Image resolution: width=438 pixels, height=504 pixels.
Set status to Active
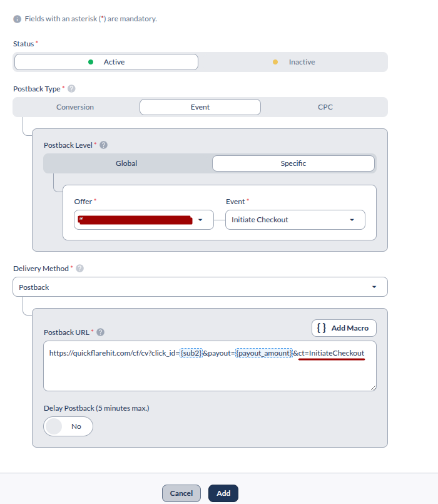[106, 62]
